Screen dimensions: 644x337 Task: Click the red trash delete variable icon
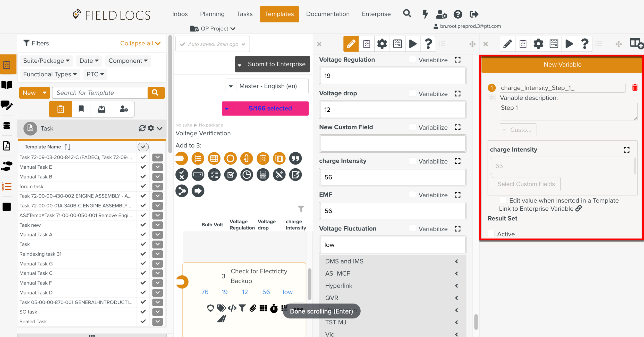click(x=634, y=88)
